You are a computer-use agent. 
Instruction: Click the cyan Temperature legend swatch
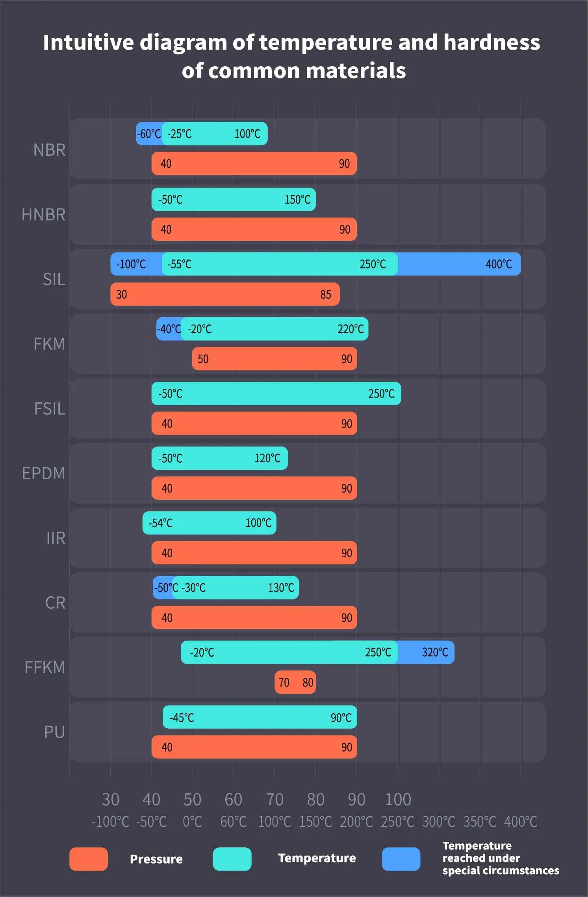coord(232,859)
